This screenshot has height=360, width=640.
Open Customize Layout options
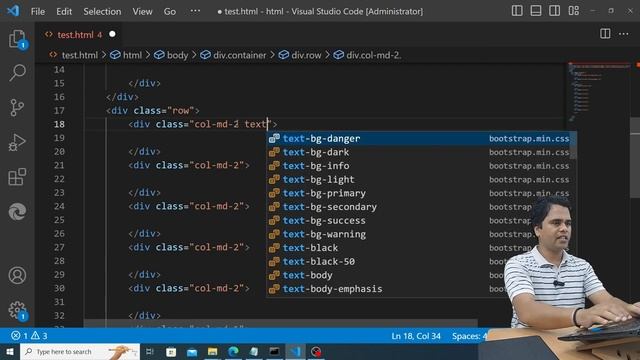(573, 11)
